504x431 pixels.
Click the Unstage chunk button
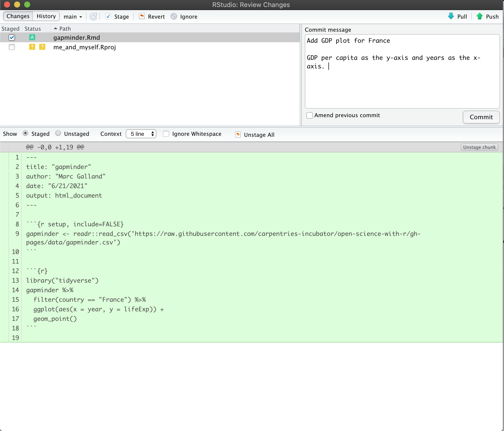point(479,147)
